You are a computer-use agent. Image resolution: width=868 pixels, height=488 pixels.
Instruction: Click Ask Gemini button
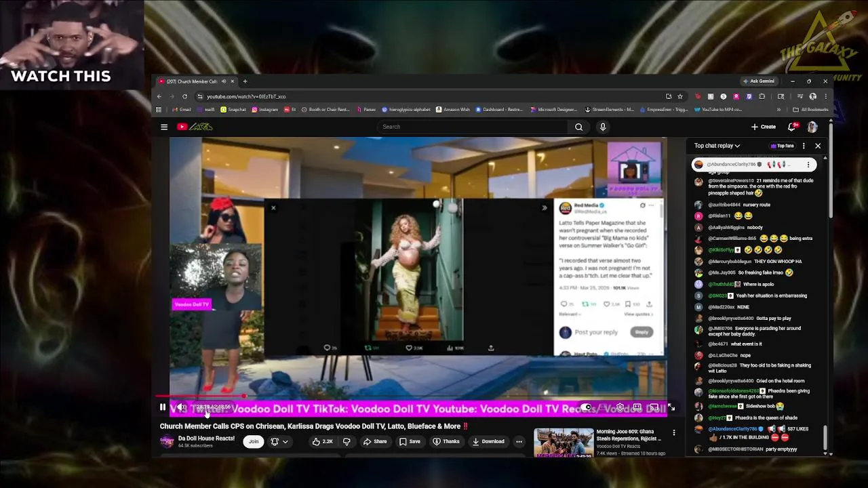point(759,81)
